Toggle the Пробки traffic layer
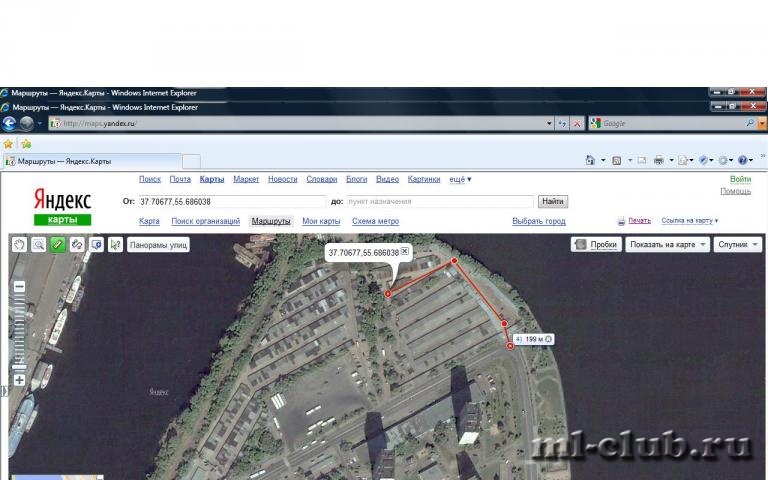Image resolution: width=768 pixels, height=480 pixels. pyautogui.click(x=597, y=244)
